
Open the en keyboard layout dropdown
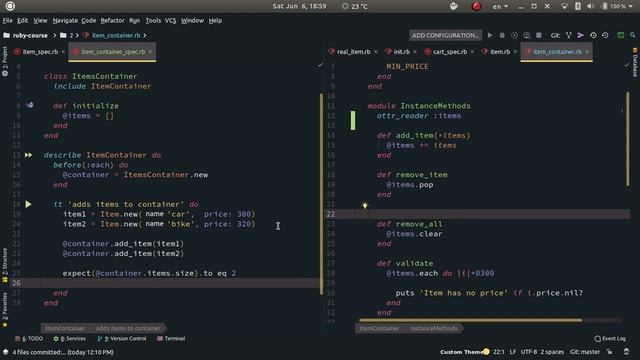(x=500, y=6)
